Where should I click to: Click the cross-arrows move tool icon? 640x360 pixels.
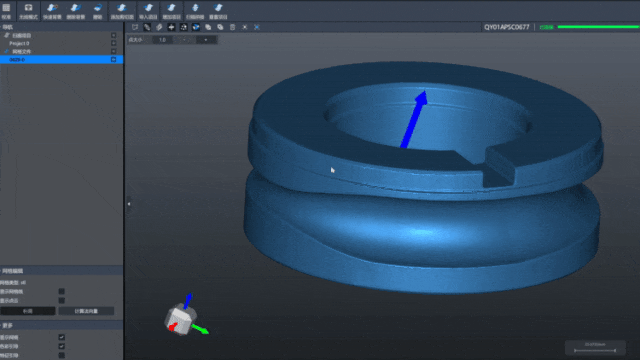(171, 27)
